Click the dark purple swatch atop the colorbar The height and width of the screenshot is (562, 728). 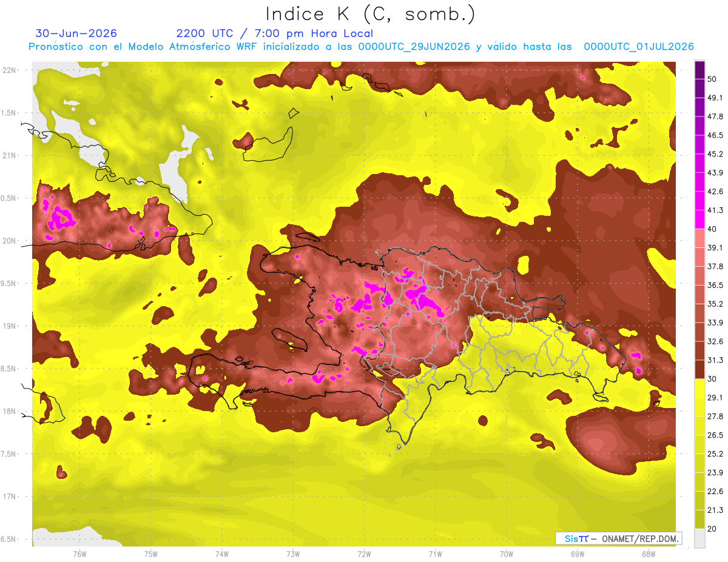(x=700, y=70)
